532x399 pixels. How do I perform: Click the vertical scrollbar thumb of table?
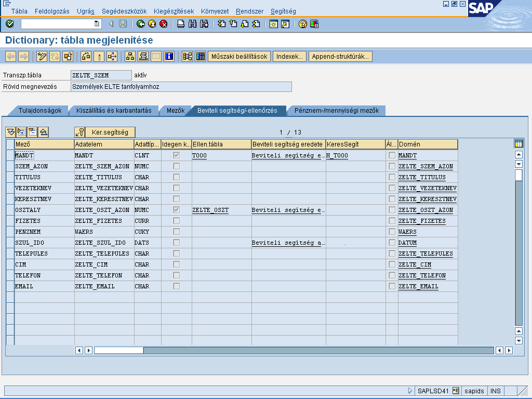click(518, 176)
